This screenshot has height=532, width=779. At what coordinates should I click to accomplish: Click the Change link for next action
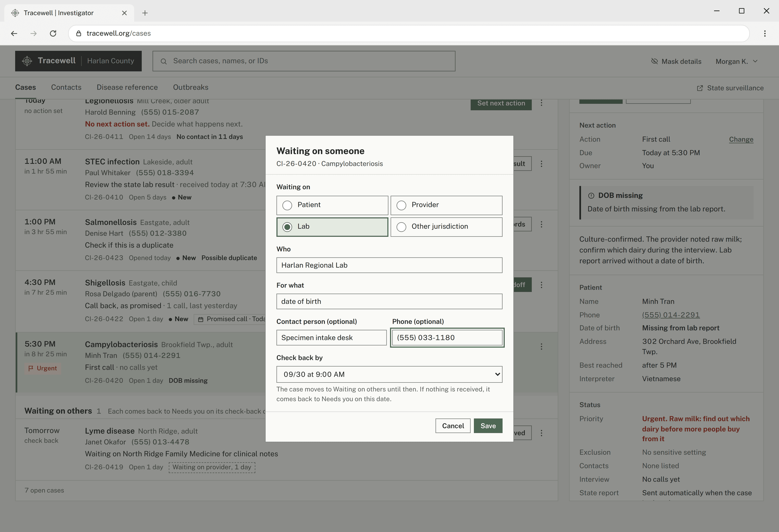(x=741, y=139)
